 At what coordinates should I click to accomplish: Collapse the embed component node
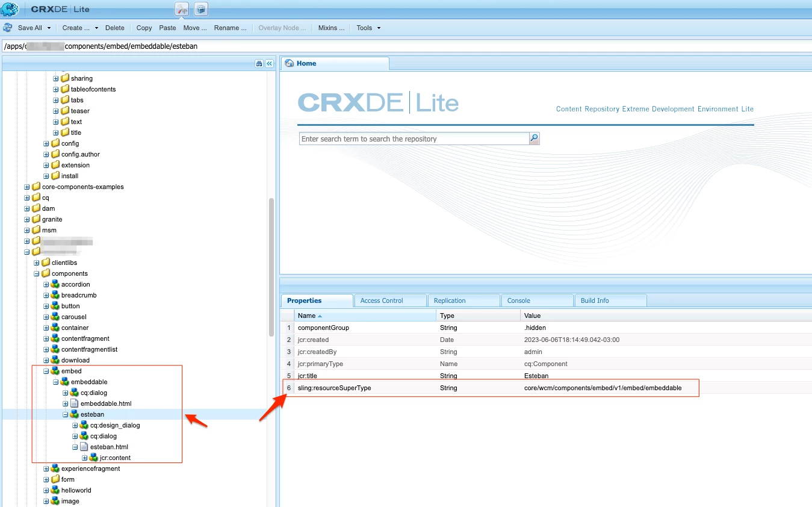[46, 371]
